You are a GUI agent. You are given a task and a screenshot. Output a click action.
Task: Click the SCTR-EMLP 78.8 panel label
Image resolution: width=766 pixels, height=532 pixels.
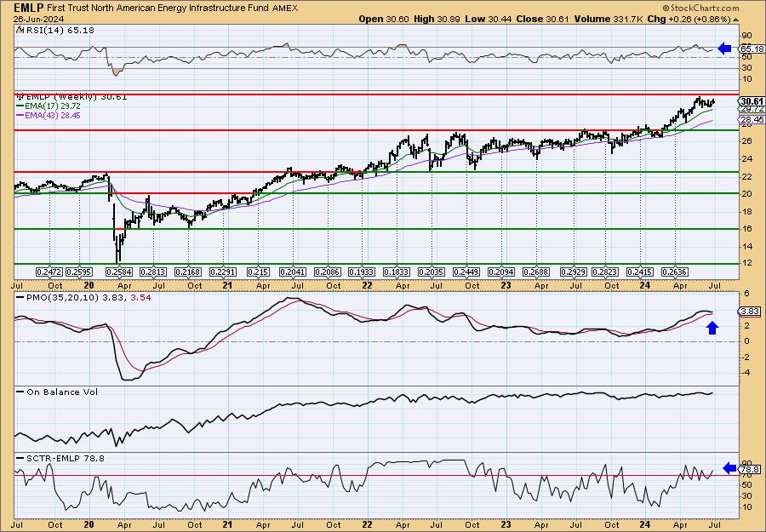tap(60, 458)
